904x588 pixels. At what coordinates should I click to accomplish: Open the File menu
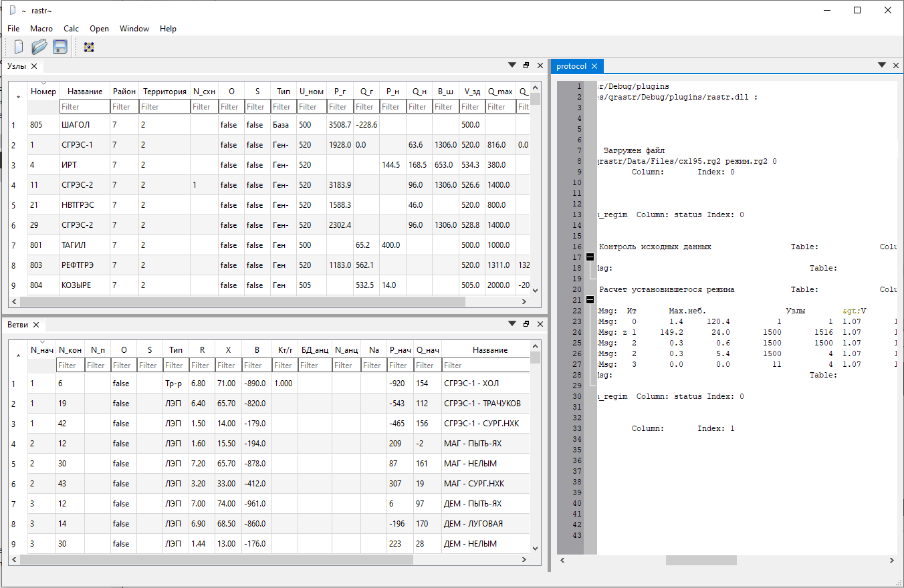[x=13, y=29]
